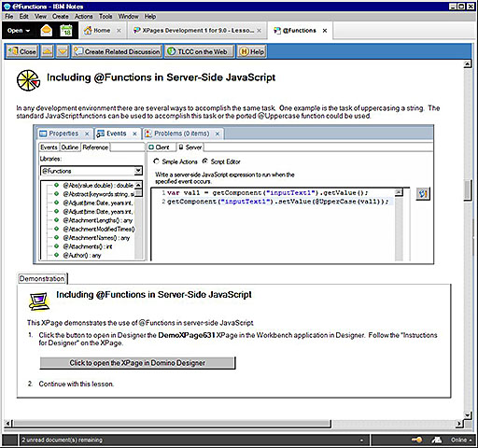Screen dimensions: 478x448
Task: Click the location status bar icon
Action: (x=437, y=440)
